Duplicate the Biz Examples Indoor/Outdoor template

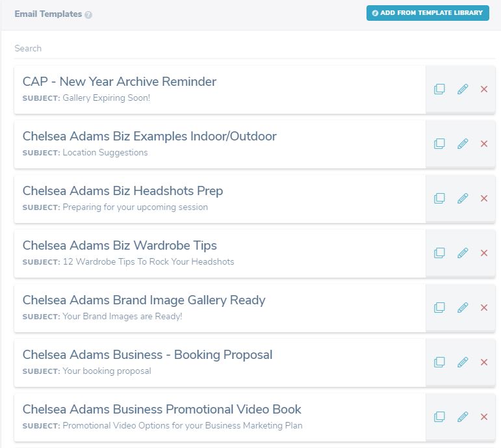pyautogui.click(x=439, y=144)
